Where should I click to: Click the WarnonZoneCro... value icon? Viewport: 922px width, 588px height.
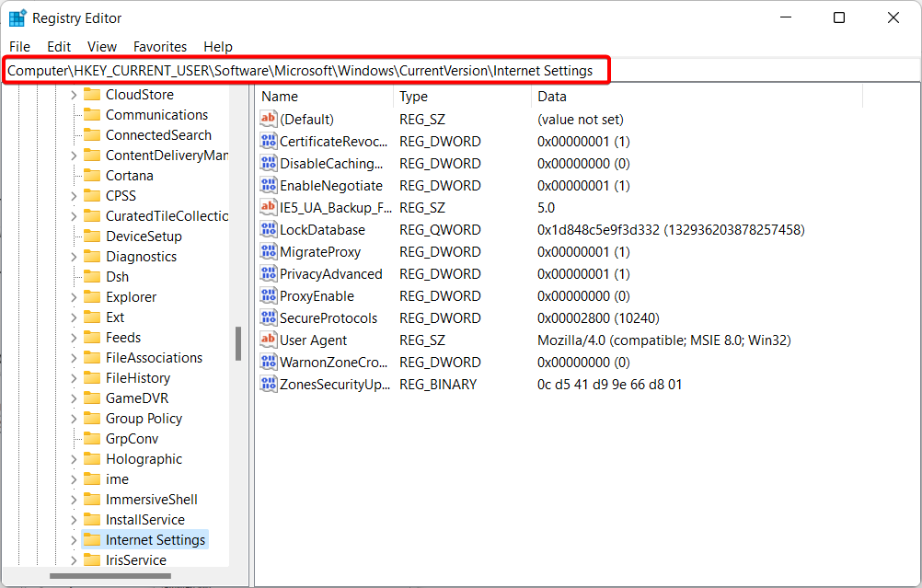pos(268,362)
